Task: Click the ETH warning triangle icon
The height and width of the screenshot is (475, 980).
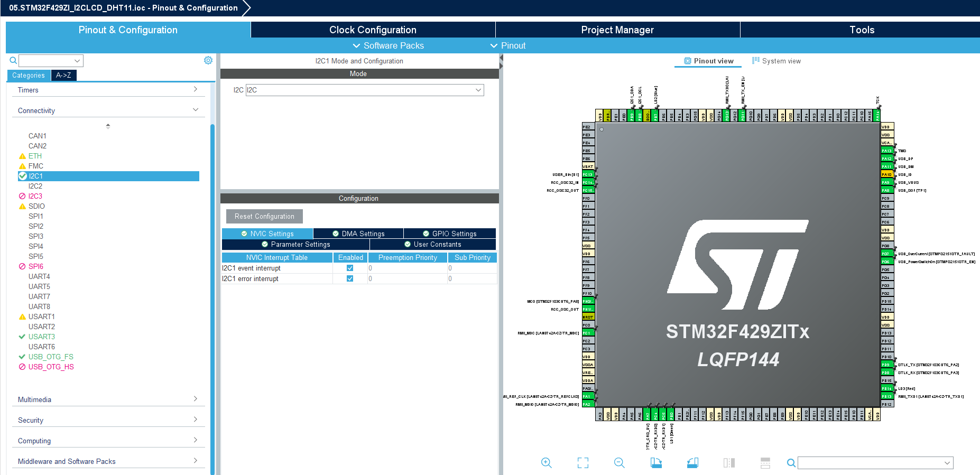Action: click(x=22, y=156)
